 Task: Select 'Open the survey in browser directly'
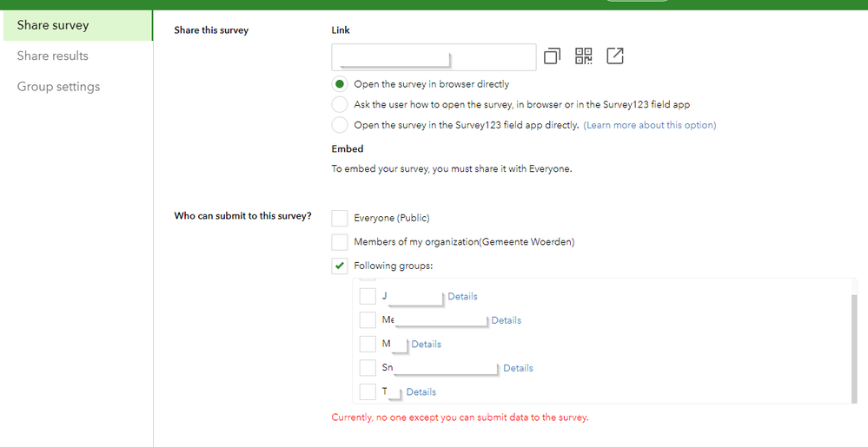[x=340, y=84]
